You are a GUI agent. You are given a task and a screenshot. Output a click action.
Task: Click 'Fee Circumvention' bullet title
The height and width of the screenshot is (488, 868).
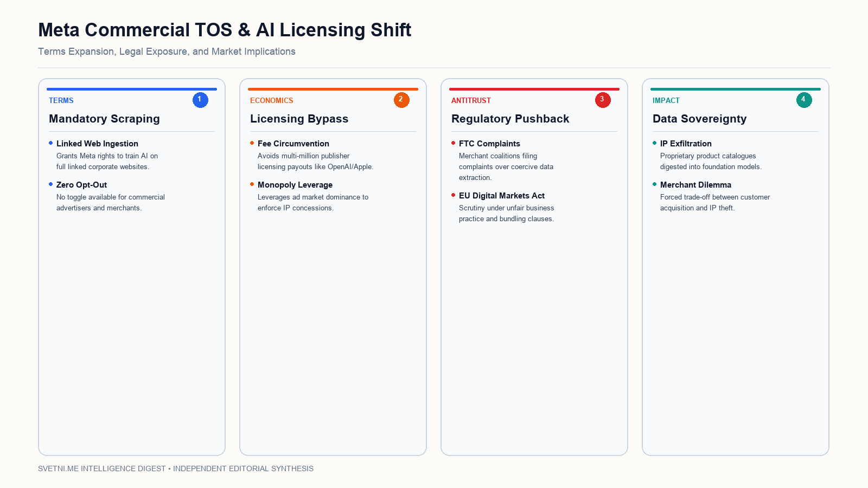[x=293, y=144]
